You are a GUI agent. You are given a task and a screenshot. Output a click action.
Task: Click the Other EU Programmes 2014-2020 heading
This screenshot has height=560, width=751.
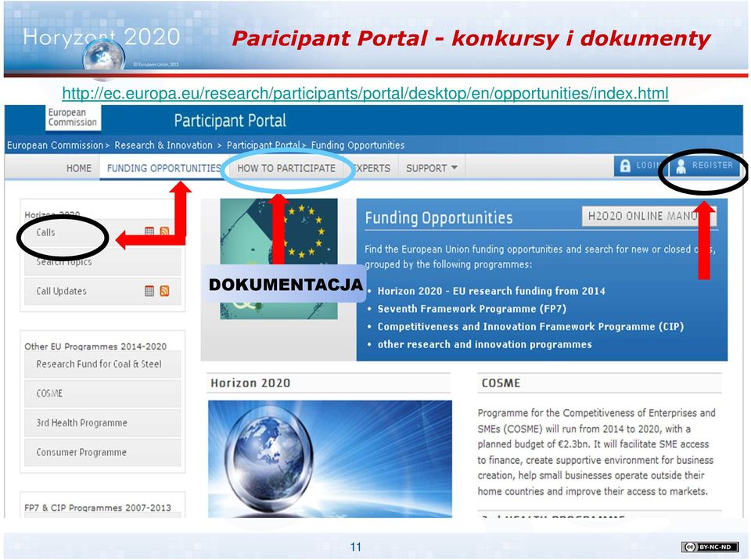click(x=95, y=346)
